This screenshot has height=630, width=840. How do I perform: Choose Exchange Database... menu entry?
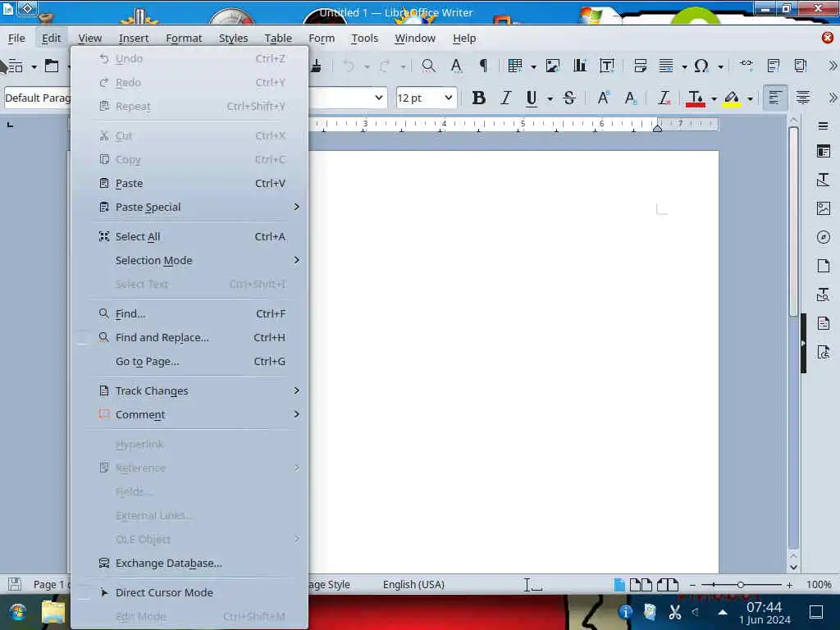click(190, 563)
